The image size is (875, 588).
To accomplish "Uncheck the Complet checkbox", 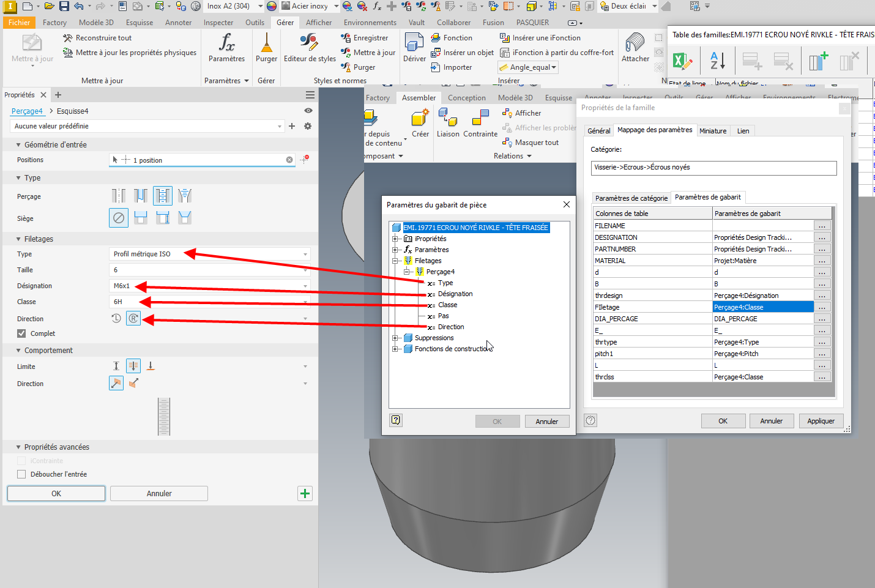I will (x=21, y=333).
